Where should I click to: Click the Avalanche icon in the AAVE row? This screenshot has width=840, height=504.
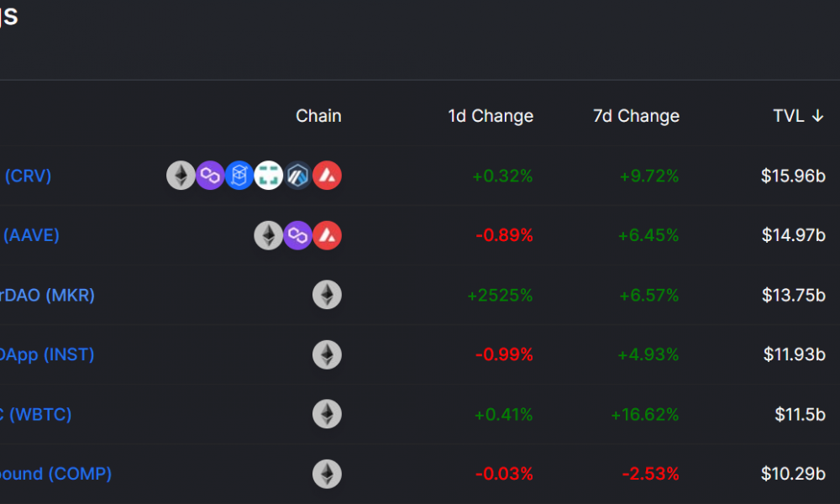click(327, 235)
